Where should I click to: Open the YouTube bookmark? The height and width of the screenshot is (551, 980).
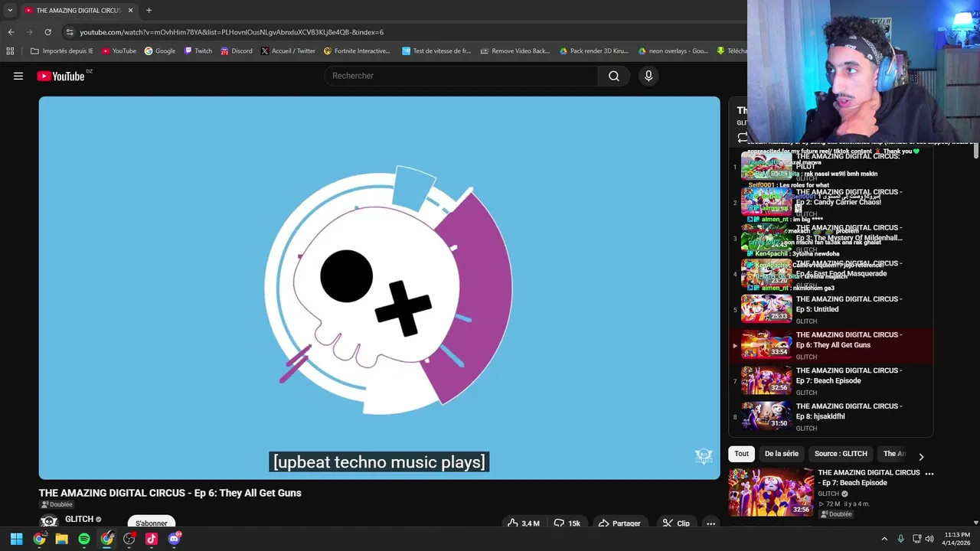pyautogui.click(x=119, y=51)
